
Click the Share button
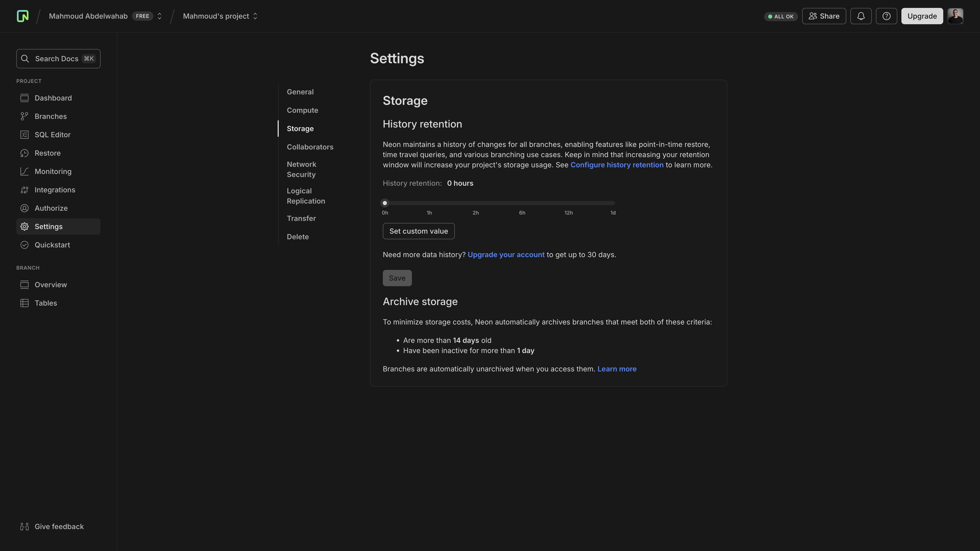point(824,16)
